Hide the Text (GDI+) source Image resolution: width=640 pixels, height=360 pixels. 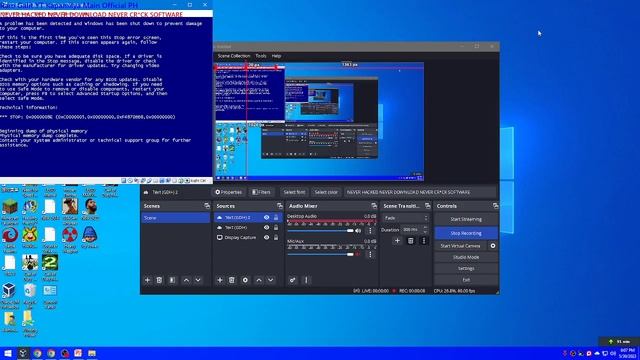coord(267,227)
